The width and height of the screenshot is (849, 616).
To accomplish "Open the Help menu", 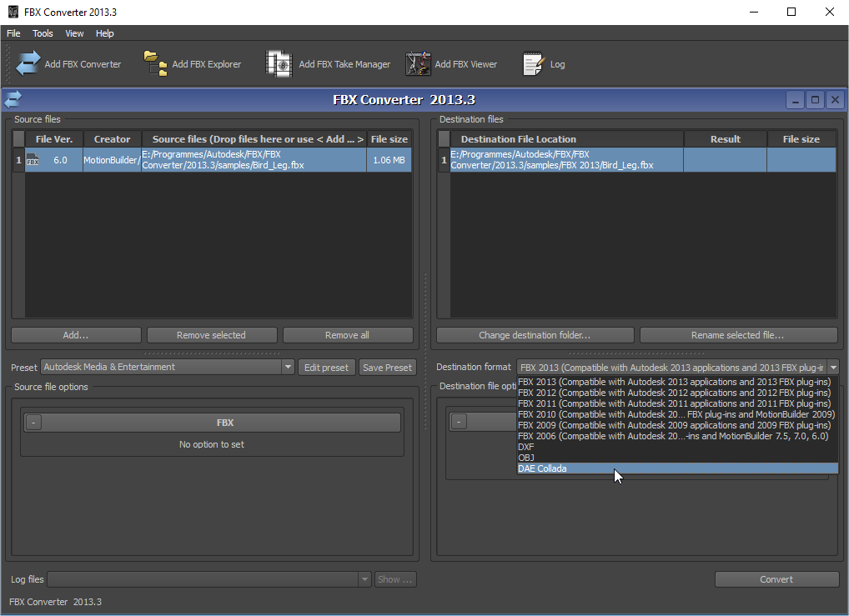I will (104, 33).
